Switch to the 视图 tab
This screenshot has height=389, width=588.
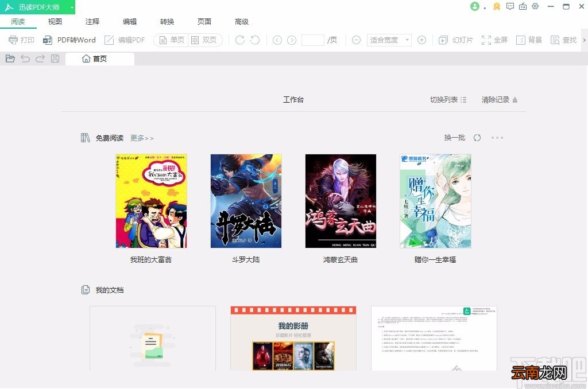point(55,22)
